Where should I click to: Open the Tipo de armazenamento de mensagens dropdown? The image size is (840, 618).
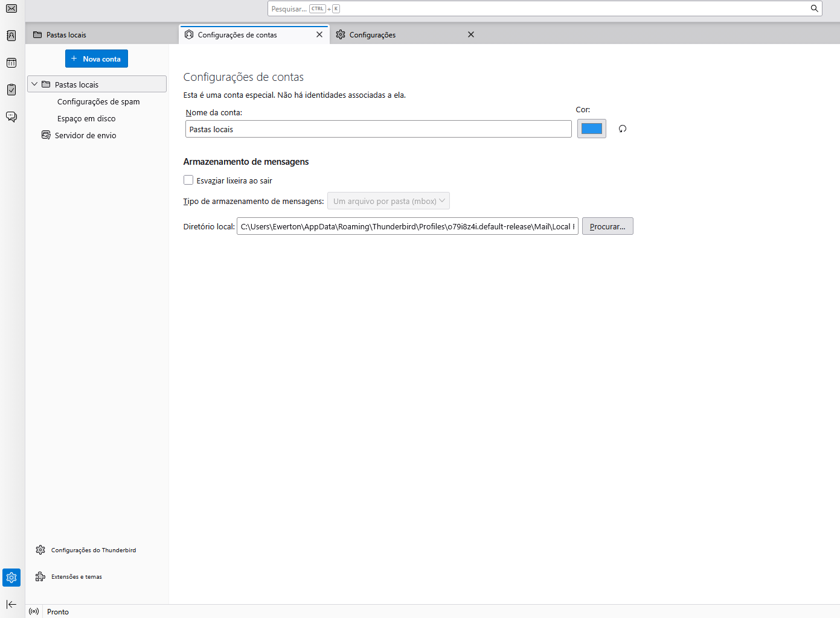point(388,201)
